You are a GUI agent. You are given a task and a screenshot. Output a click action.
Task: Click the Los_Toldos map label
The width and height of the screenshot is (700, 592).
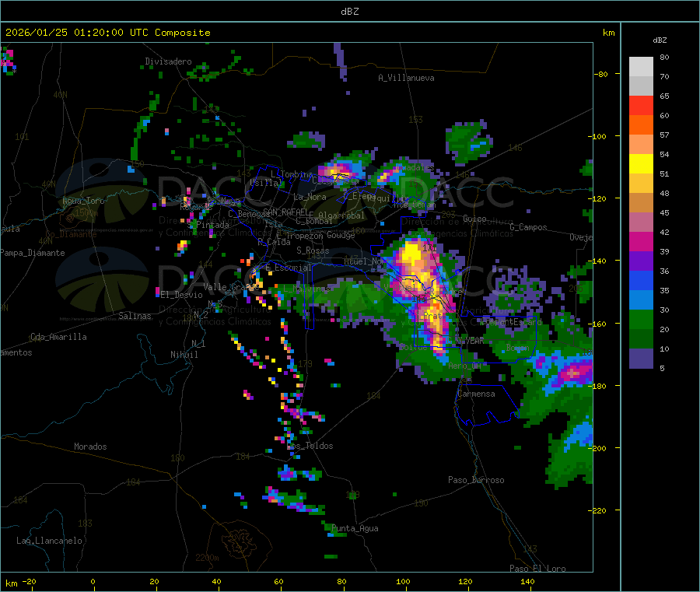310,446
